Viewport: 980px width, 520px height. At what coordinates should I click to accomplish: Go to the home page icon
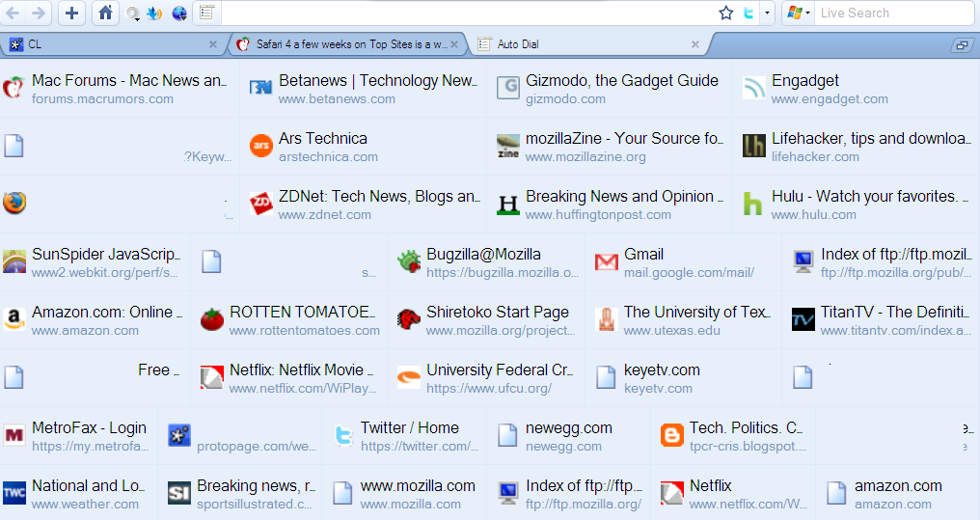tap(106, 13)
